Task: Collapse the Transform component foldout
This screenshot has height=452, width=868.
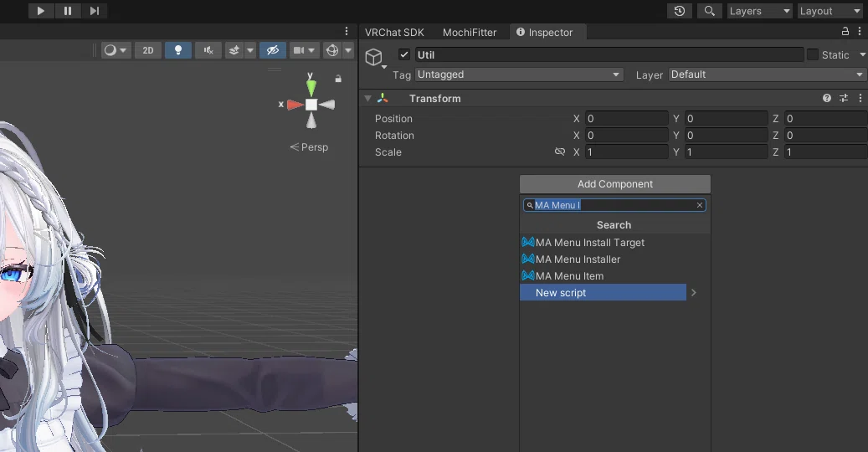Action: click(x=367, y=98)
